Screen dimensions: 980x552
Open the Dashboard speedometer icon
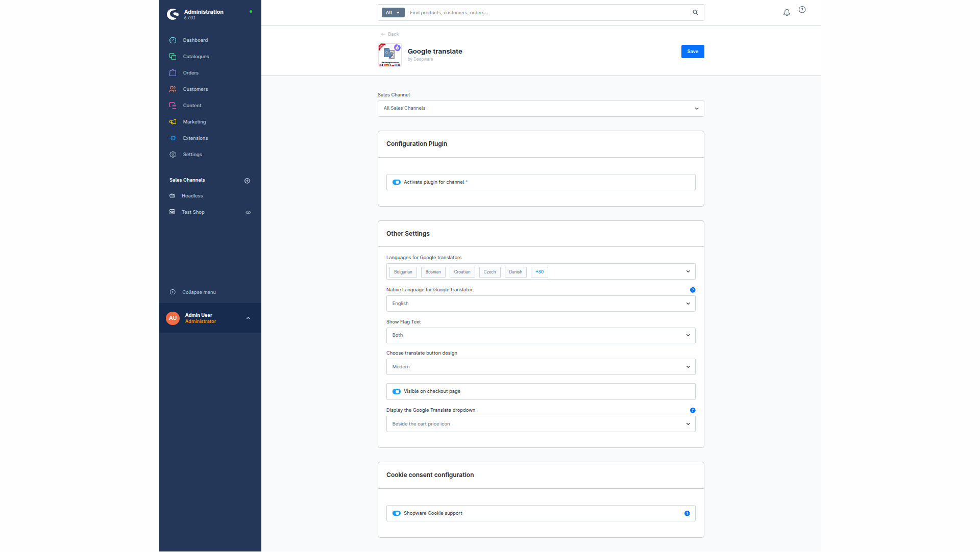pos(173,40)
